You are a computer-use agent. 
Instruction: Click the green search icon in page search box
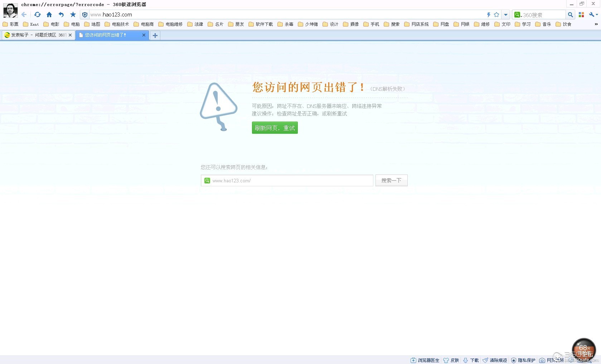(207, 181)
